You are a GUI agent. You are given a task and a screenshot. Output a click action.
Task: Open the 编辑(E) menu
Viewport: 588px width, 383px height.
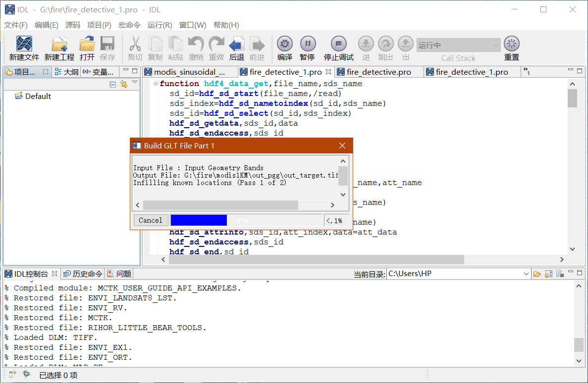pos(47,25)
